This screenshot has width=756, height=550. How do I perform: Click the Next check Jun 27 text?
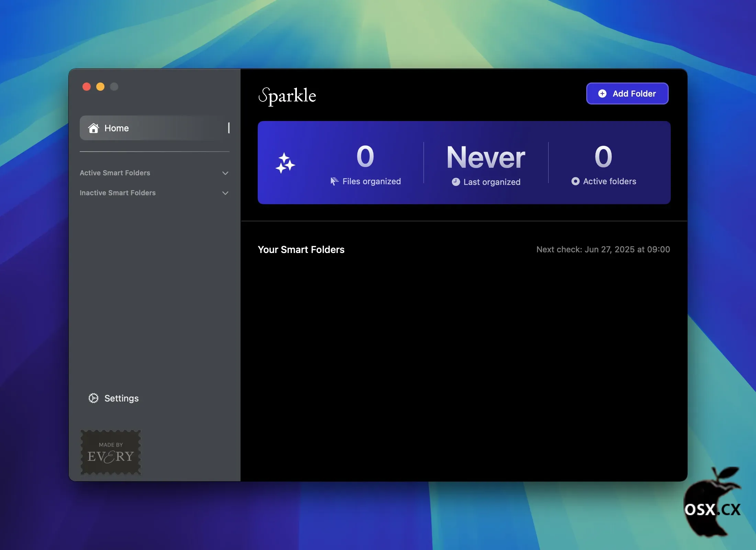[603, 250]
